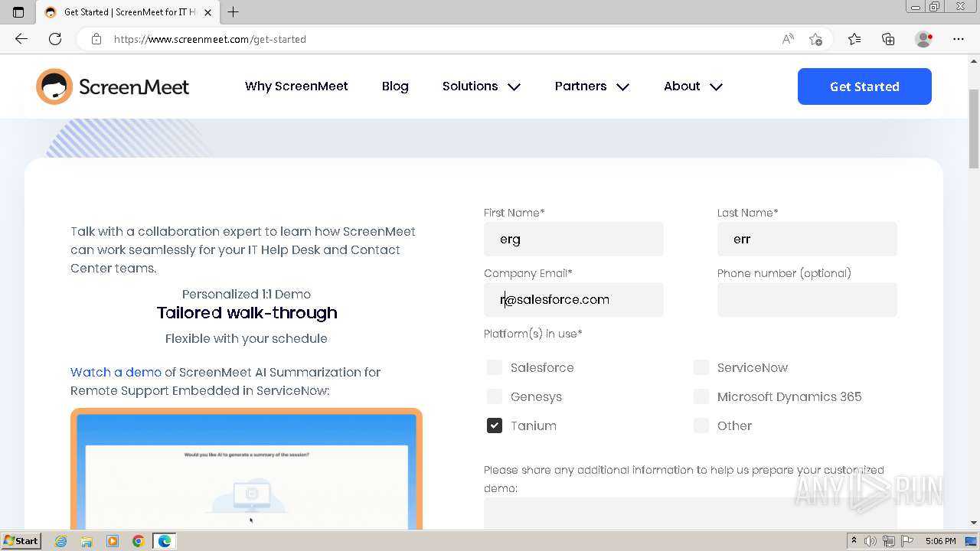Check the Genesys platform checkbox
980x551 pixels.
pos(495,396)
